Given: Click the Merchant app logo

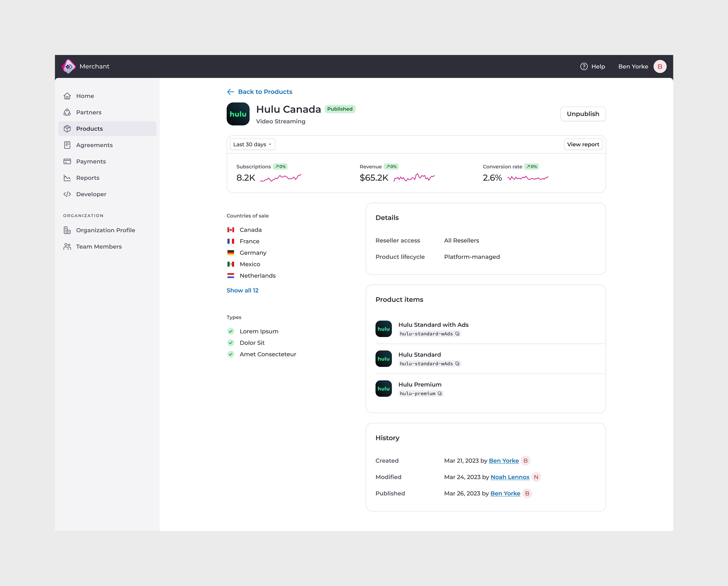Looking at the screenshot, I should [69, 66].
